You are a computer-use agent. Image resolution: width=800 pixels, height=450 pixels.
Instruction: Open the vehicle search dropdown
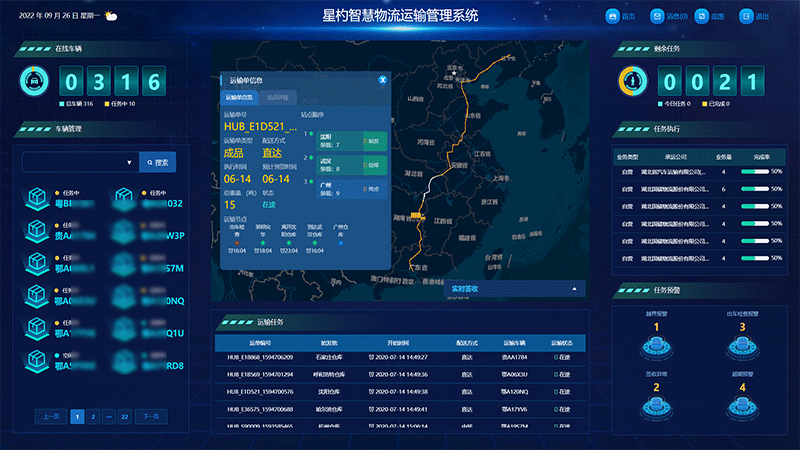click(x=130, y=161)
